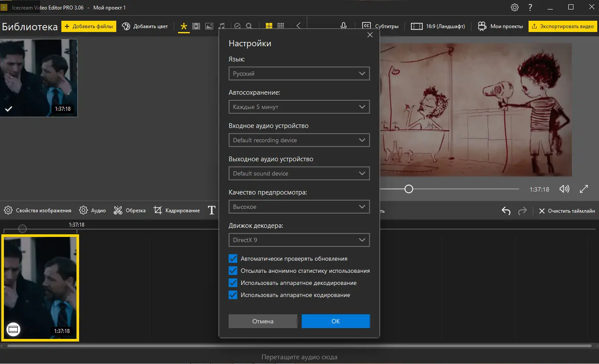
Task: Select the Обрезка trim scissors tool
Action: point(130,211)
